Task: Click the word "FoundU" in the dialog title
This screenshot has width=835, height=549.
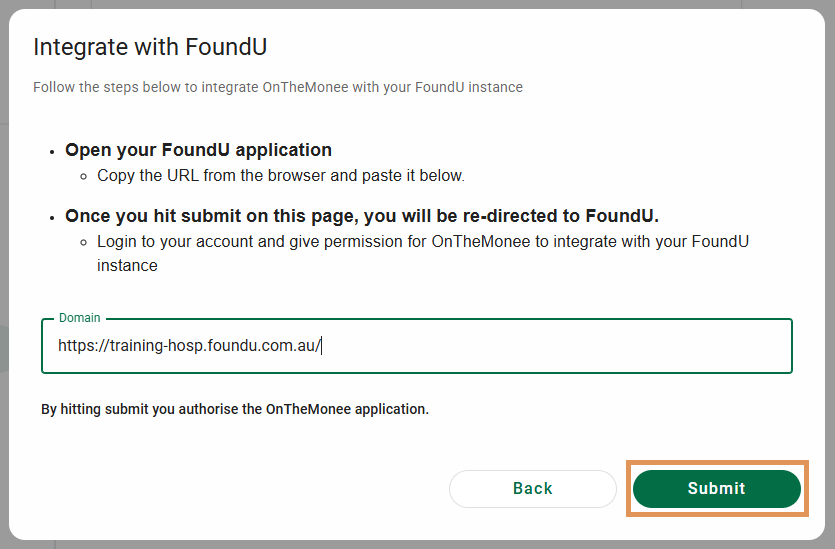Action: (x=227, y=47)
